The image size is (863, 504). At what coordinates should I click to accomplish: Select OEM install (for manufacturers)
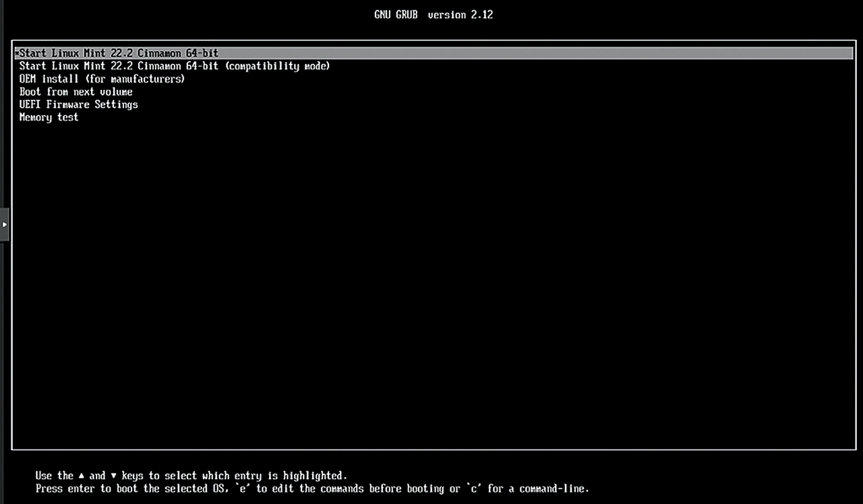click(x=102, y=79)
